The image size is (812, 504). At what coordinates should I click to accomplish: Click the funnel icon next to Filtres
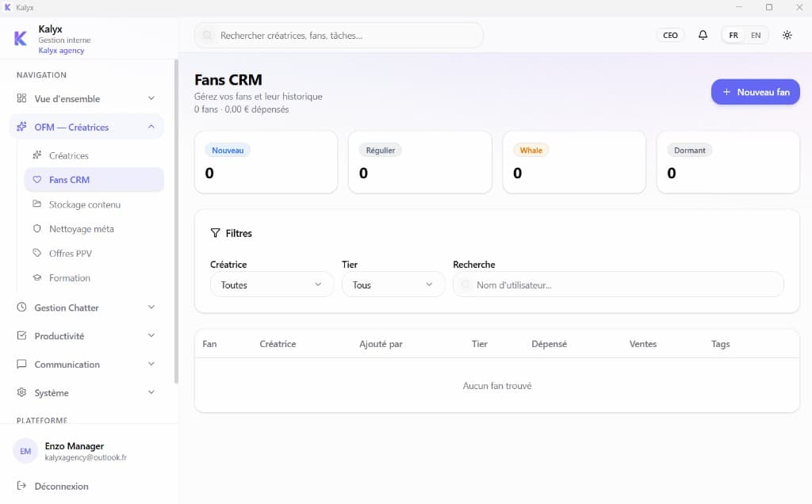(216, 233)
